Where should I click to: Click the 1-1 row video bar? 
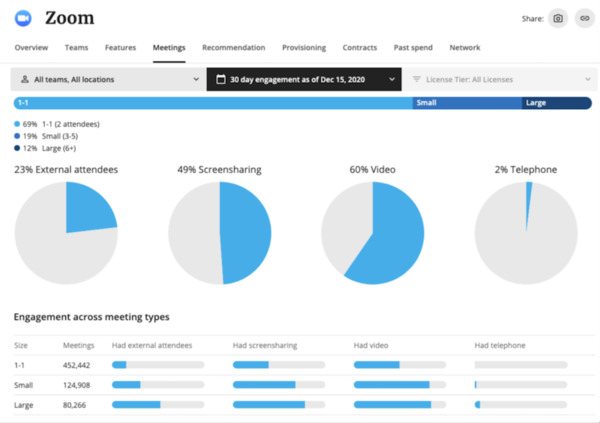(400, 365)
